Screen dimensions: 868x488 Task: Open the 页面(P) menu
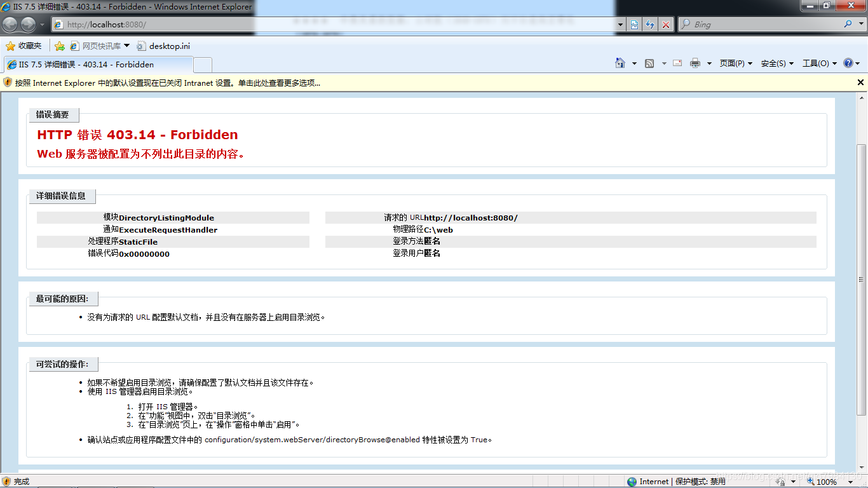(x=736, y=64)
